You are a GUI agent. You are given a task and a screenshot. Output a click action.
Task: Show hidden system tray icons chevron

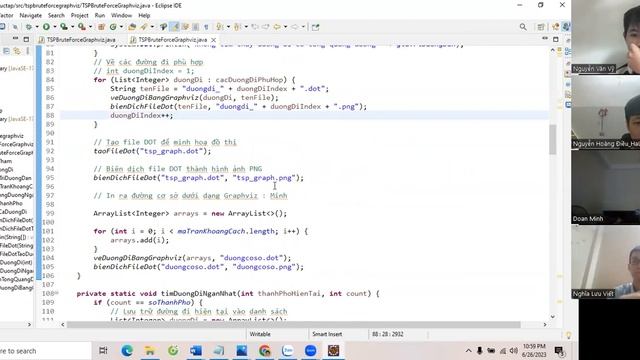pyautogui.click(x=469, y=351)
